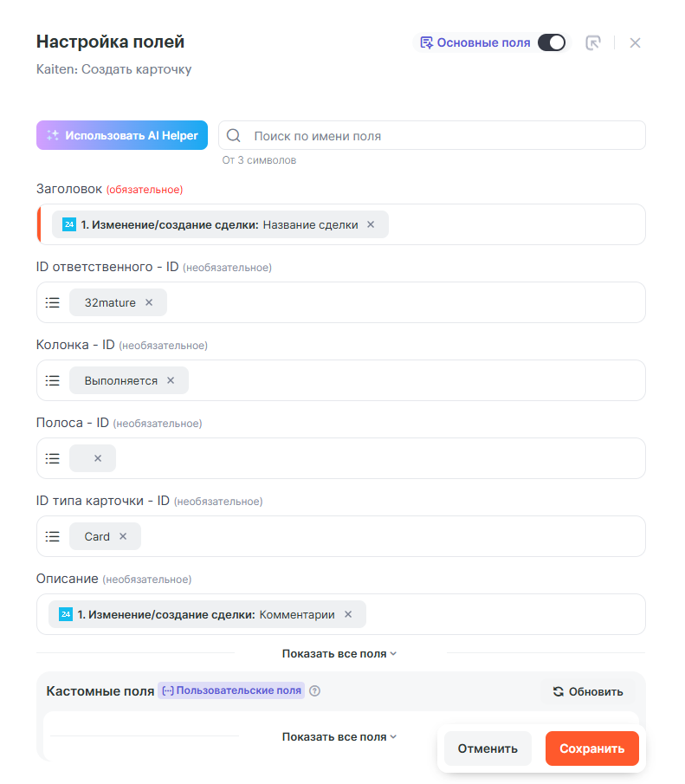Remove the Выполняется chip
The width and height of the screenshot is (685, 784).
pyautogui.click(x=171, y=380)
